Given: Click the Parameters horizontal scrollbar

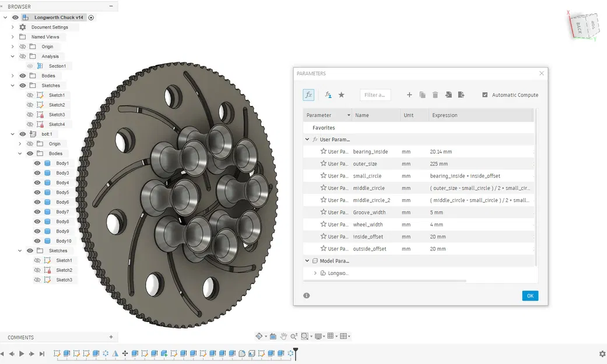Looking at the screenshot, I should (385, 281).
